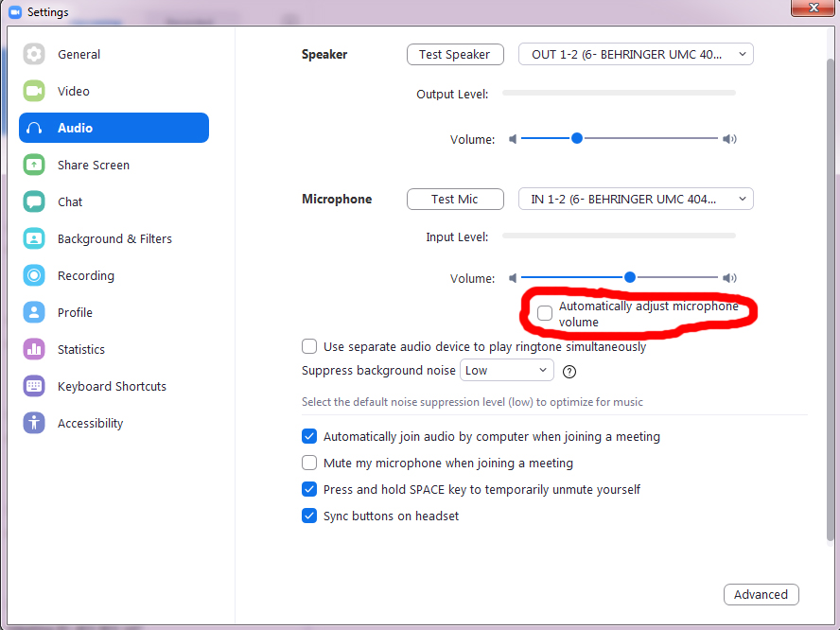The image size is (840, 630).
Task: Click help icon next to noise suppression
Action: 569,371
